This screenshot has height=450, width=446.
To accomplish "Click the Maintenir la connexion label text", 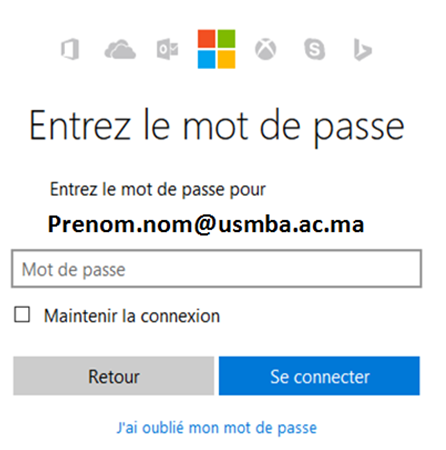I will click(x=132, y=316).
